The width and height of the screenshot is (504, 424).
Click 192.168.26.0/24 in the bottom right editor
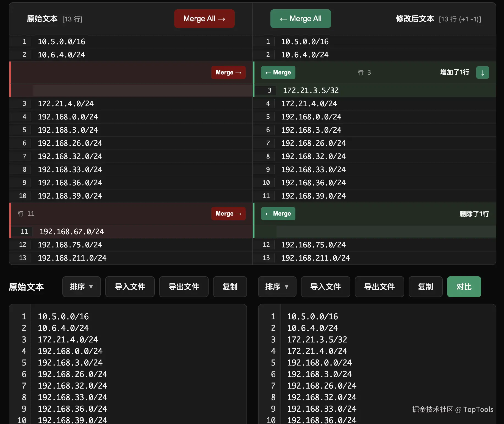[322, 386]
